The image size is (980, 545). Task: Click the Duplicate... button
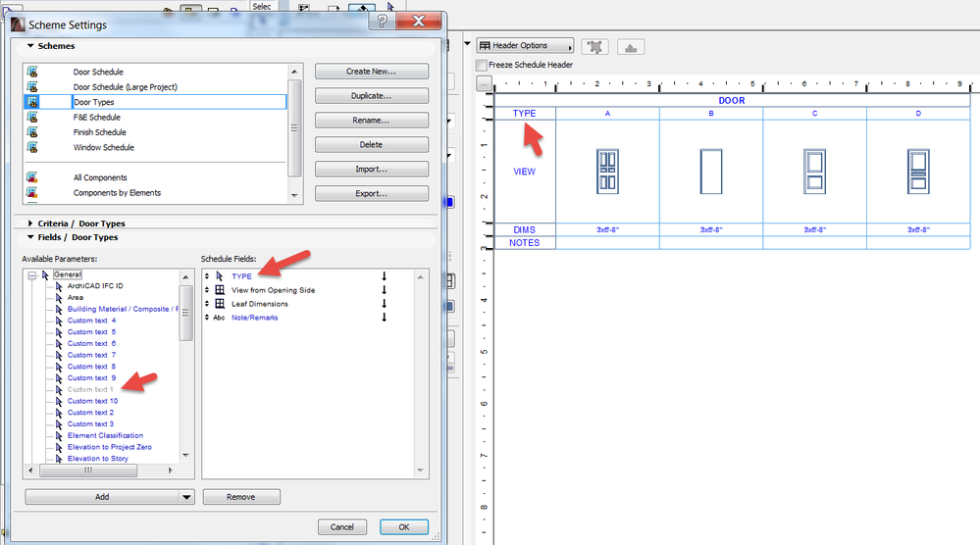pos(371,95)
